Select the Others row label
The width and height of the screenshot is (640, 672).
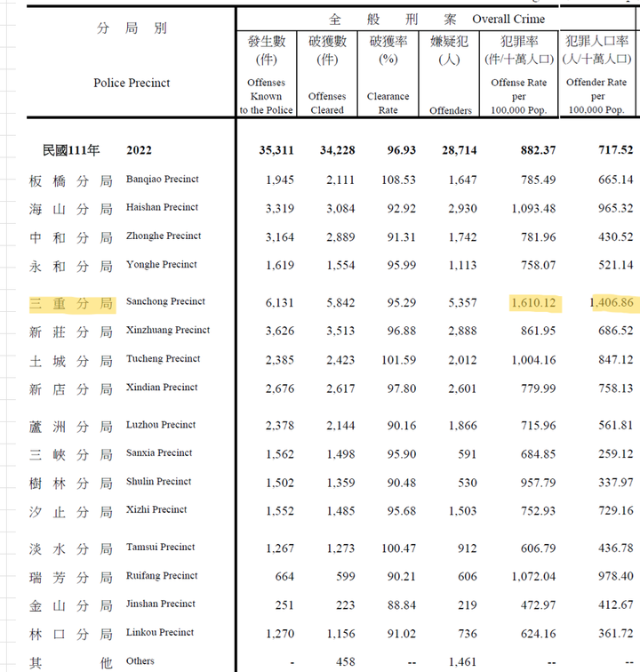coord(140,661)
